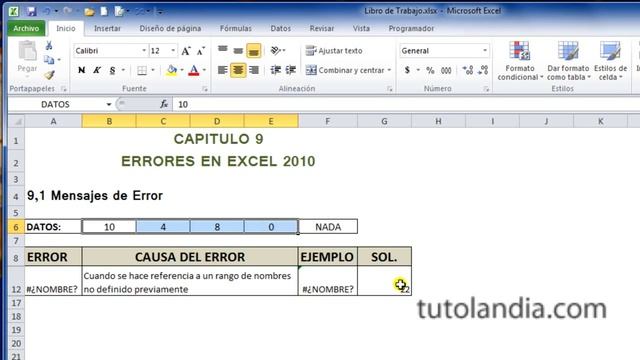
Task: Open fill color dropdown arrow
Action: click(x=182, y=70)
